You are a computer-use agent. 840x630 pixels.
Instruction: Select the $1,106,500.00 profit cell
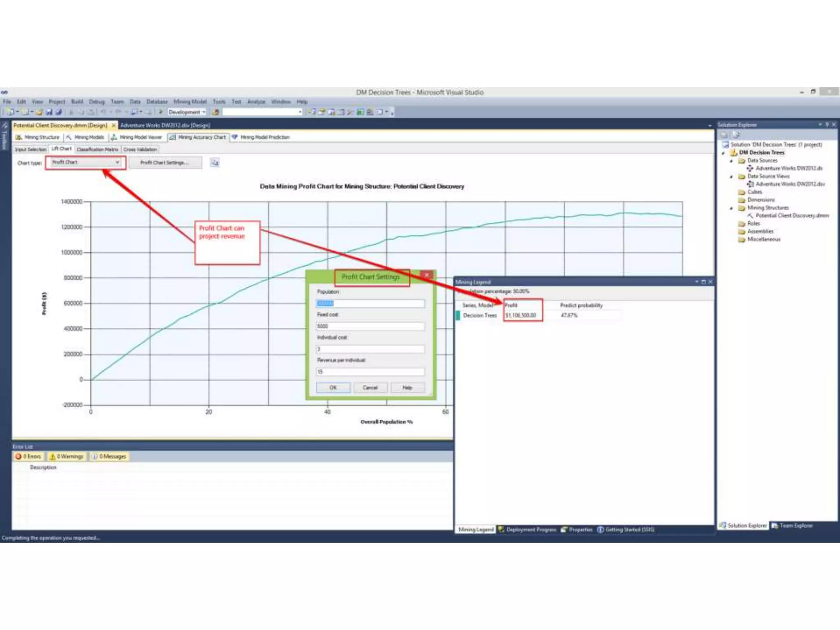tap(521, 315)
